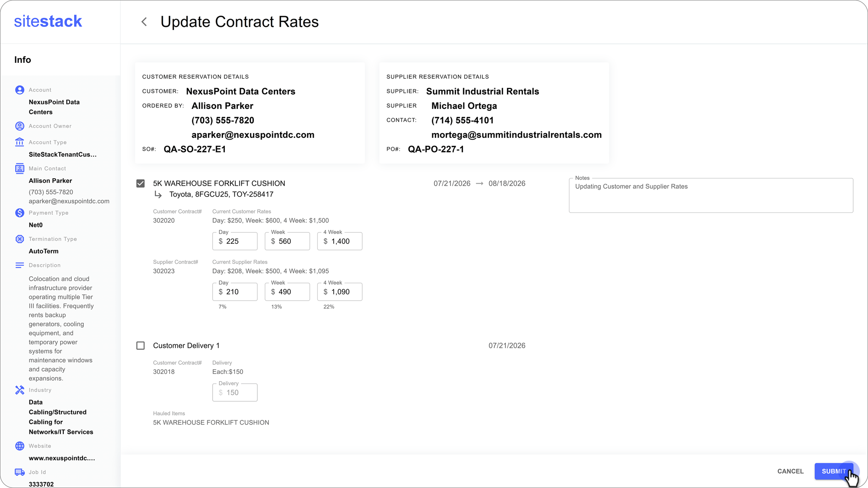Click AutoTerm termination type value
This screenshot has height=488, width=868.
43,251
